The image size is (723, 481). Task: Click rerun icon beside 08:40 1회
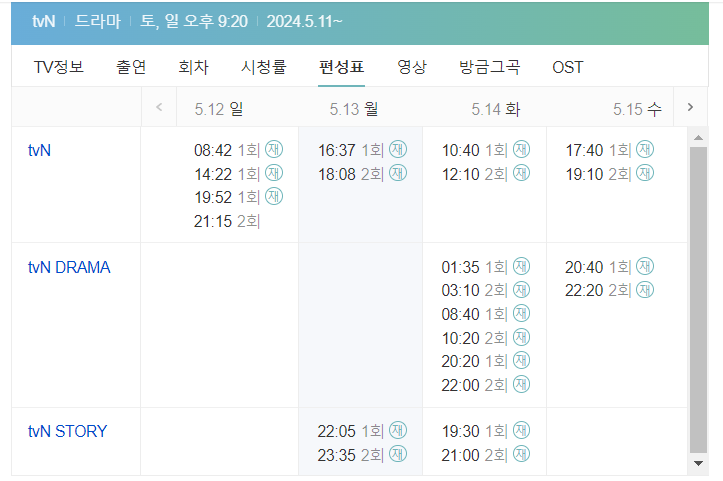coord(522,313)
